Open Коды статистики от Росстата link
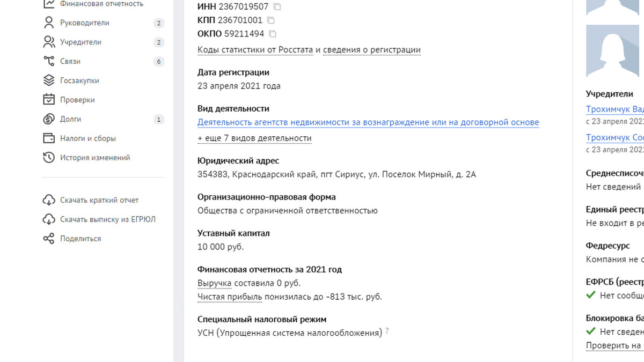 tap(255, 50)
